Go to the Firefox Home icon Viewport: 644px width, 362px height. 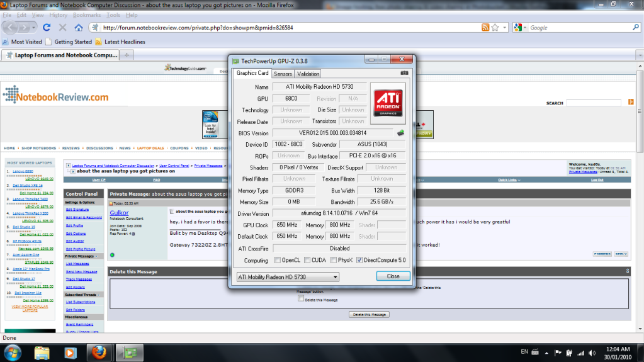click(79, 28)
